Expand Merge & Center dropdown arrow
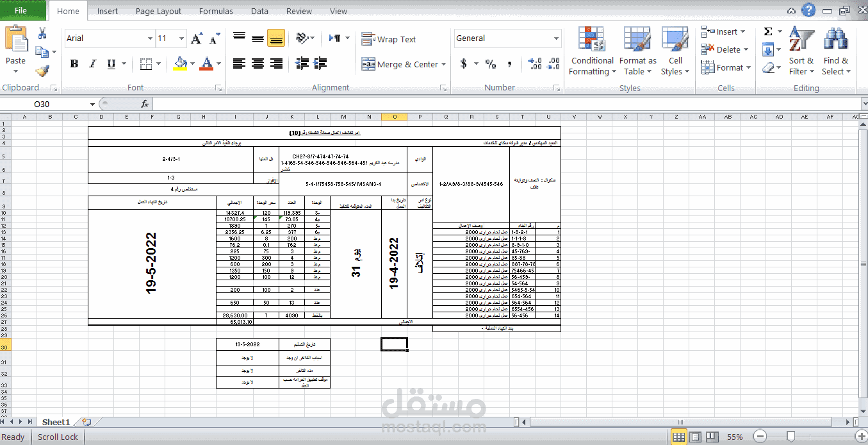 pos(443,64)
